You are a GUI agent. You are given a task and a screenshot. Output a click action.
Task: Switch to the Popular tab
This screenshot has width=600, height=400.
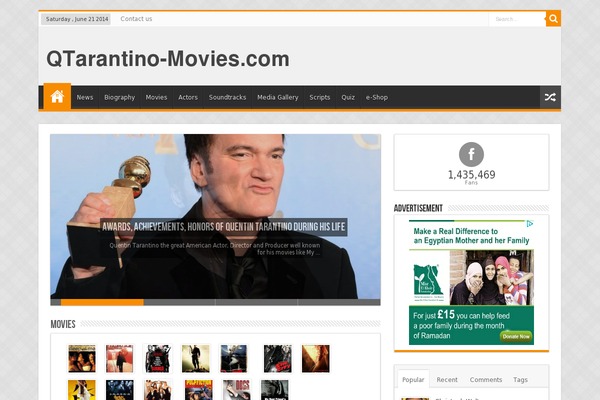(413, 379)
